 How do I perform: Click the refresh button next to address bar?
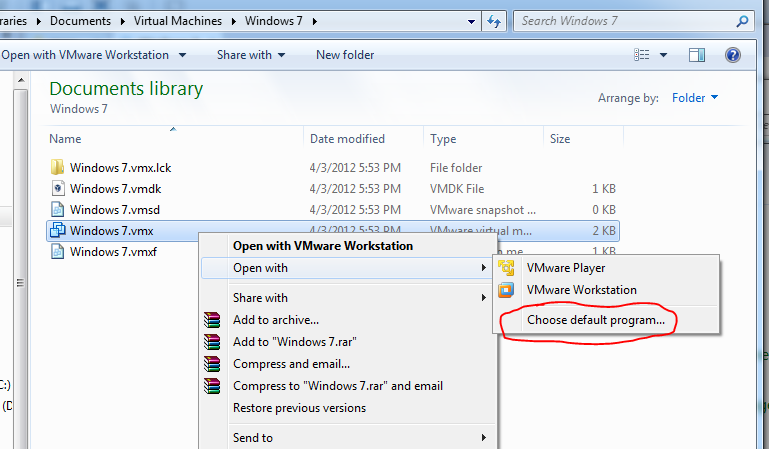pyautogui.click(x=494, y=21)
